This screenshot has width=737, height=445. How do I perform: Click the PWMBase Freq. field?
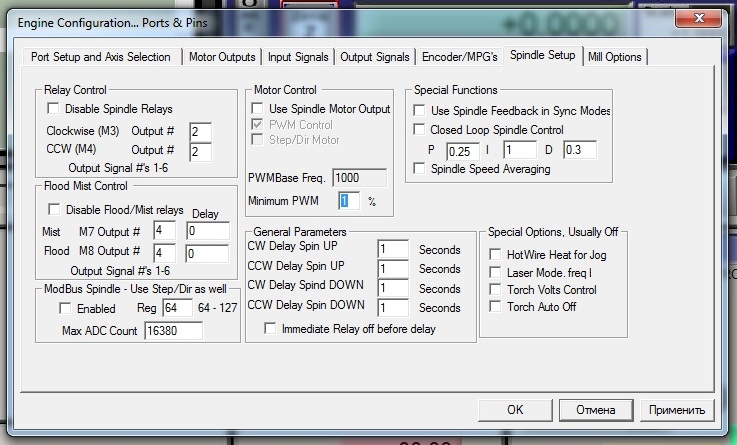(x=360, y=178)
